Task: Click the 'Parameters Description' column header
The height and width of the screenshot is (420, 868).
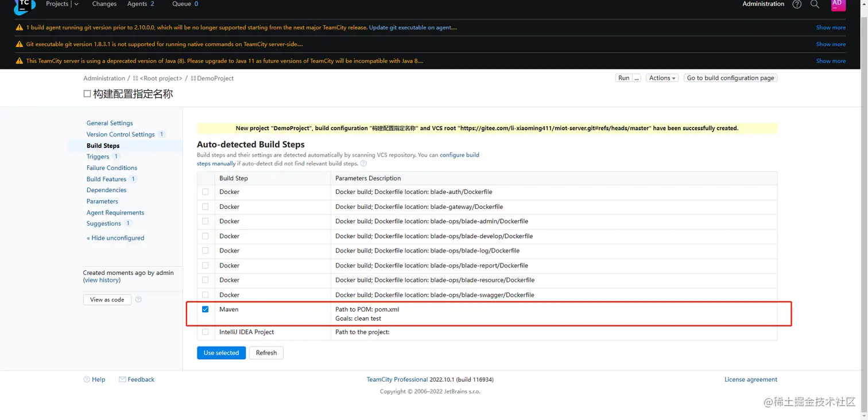Action: tap(368, 178)
